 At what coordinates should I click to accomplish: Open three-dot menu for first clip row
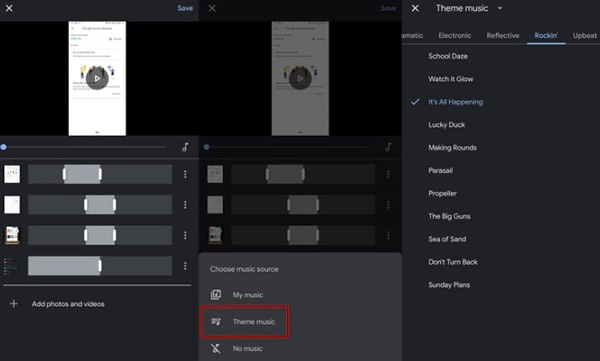coord(185,174)
